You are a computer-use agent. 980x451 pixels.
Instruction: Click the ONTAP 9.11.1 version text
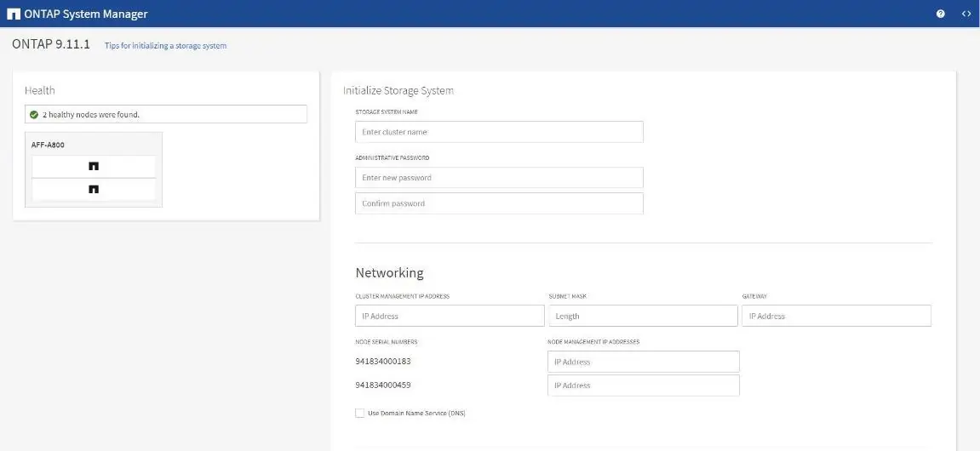51,45
